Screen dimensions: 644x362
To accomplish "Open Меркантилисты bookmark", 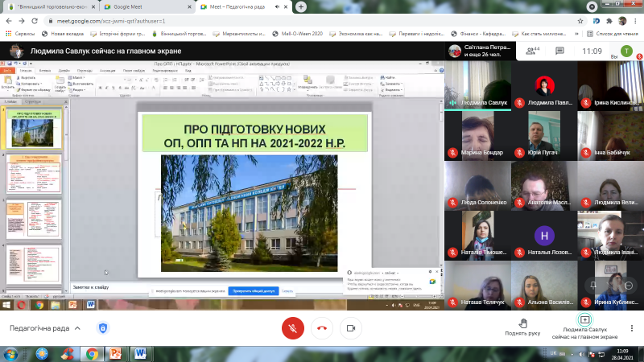I will tap(239, 34).
